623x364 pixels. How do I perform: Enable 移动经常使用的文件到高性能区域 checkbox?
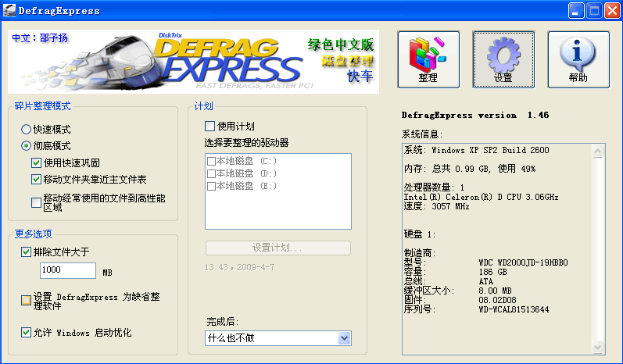point(36,203)
